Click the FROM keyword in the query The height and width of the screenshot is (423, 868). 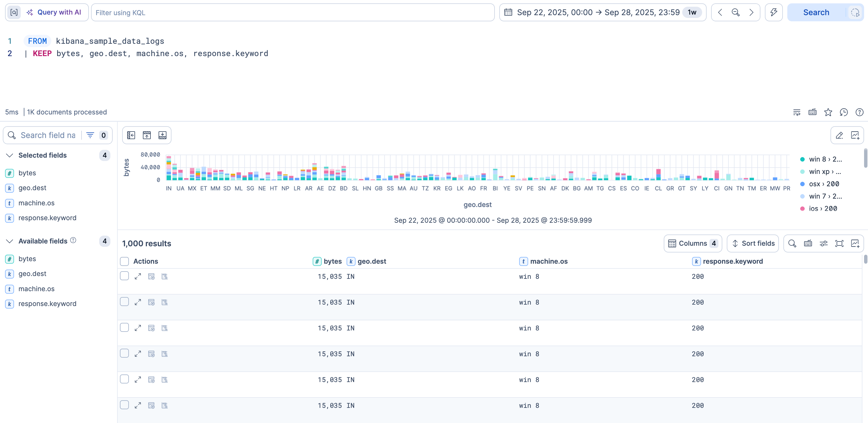pyautogui.click(x=37, y=41)
